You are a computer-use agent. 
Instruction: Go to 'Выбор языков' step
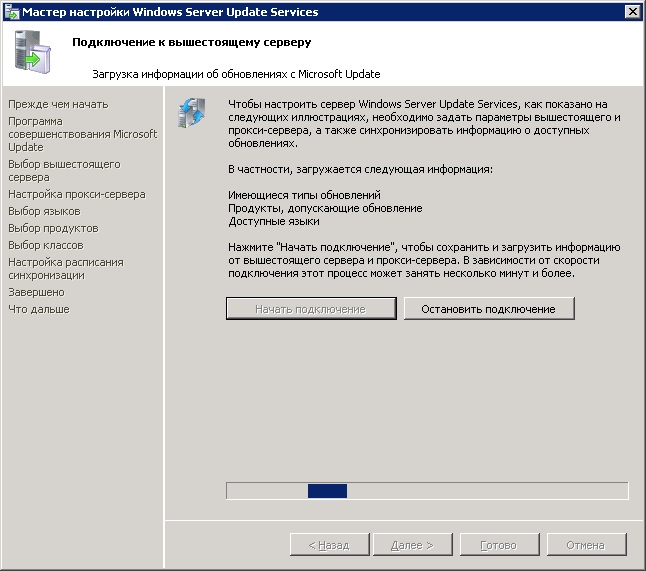44,211
